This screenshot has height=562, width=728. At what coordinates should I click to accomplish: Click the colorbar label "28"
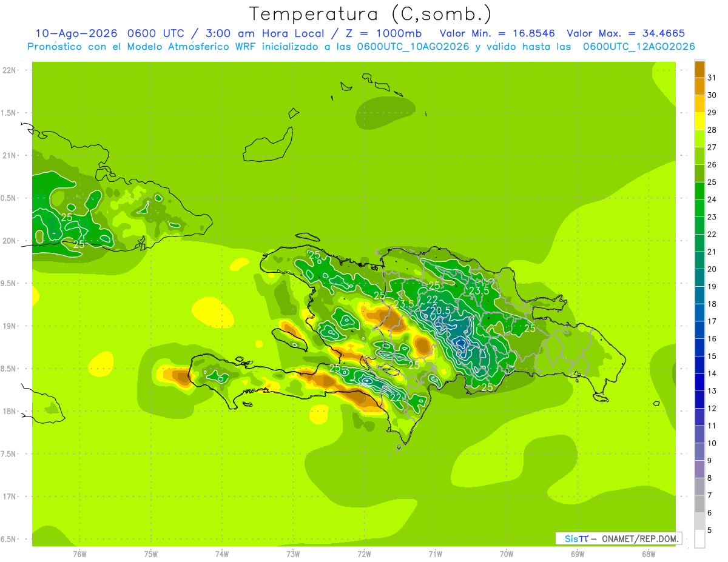712,130
